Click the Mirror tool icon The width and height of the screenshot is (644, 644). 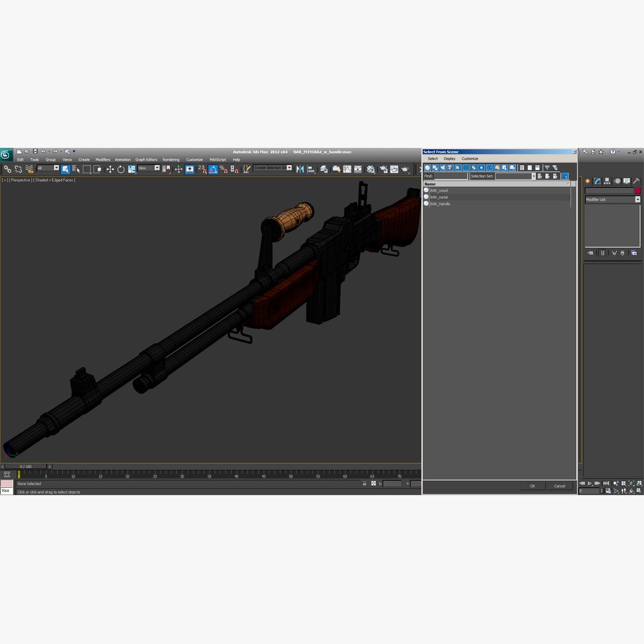click(x=300, y=169)
